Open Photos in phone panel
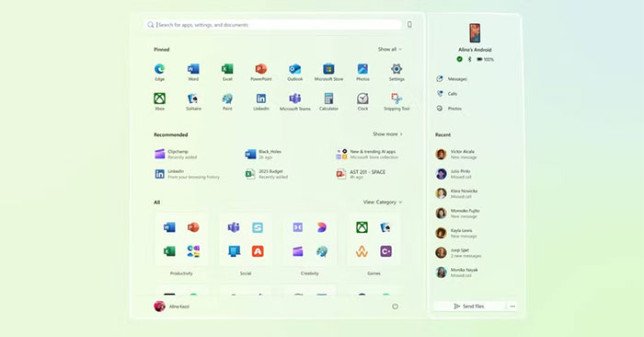644x337 pixels. pyautogui.click(x=449, y=109)
